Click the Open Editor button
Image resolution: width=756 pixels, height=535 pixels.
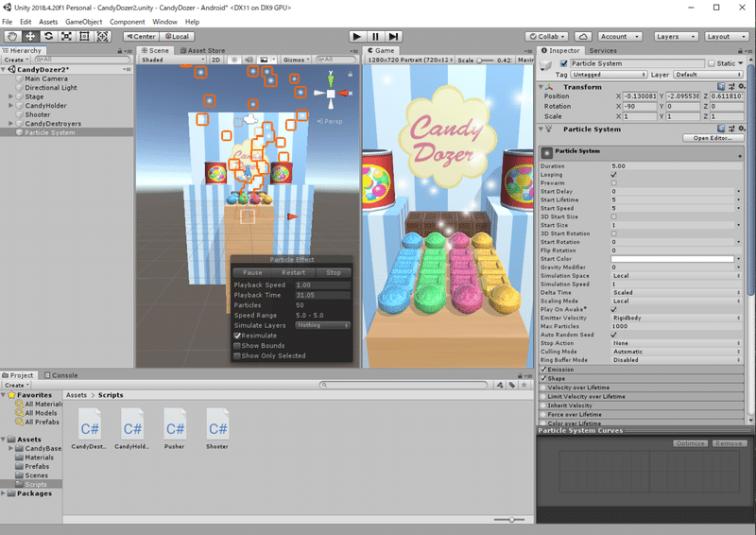713,138
